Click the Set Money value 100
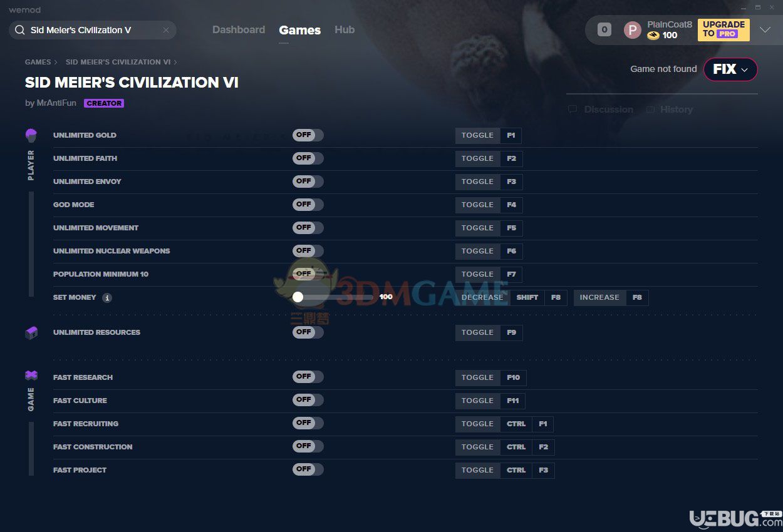The image size is (783, 532). (386, 297)
